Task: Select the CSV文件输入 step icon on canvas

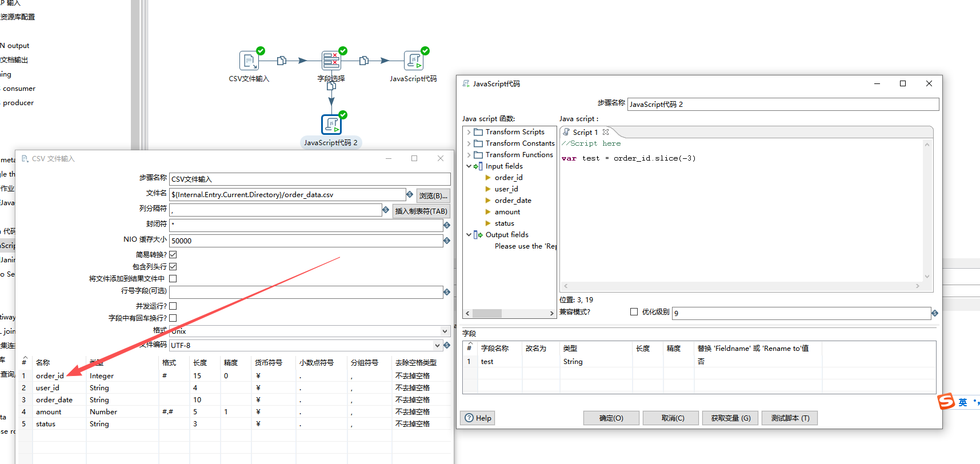Action: [x=249, y=61]
